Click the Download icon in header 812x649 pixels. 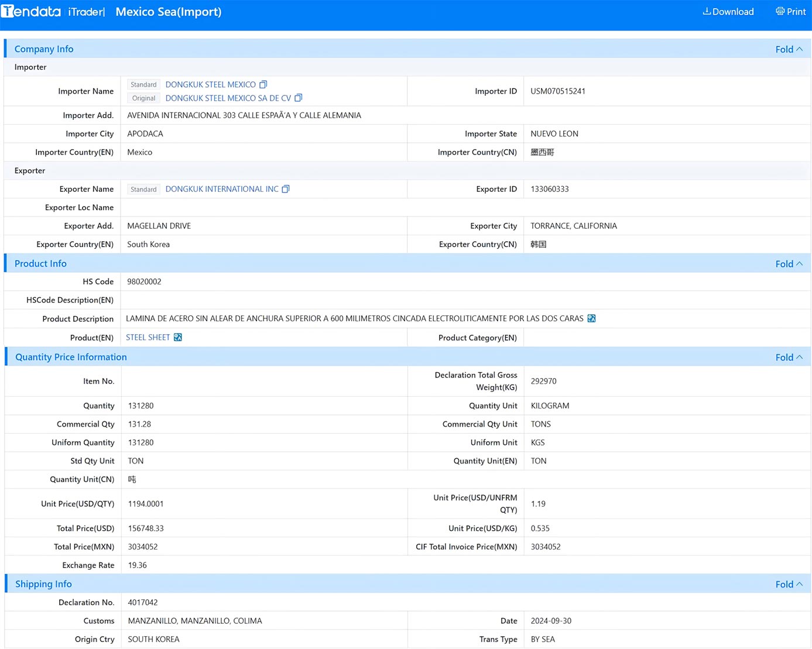point(707,11)
